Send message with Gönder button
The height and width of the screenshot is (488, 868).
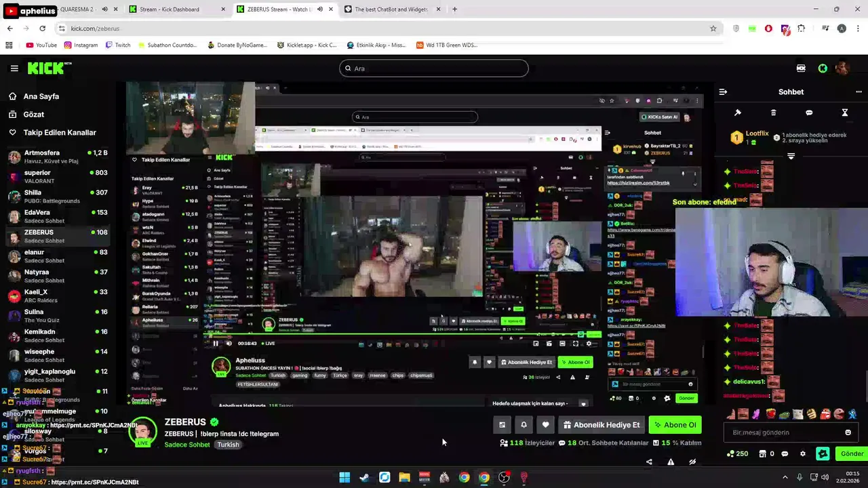[852, 453]
